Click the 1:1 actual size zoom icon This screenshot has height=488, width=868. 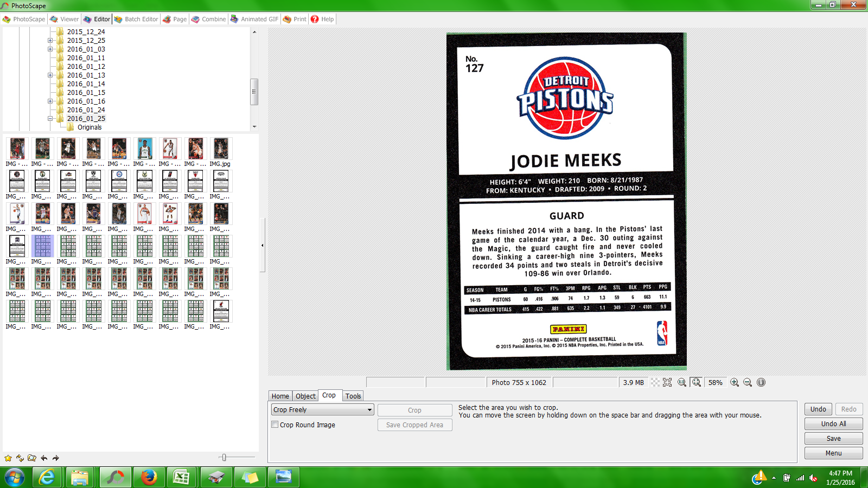(x=682, y=382)
